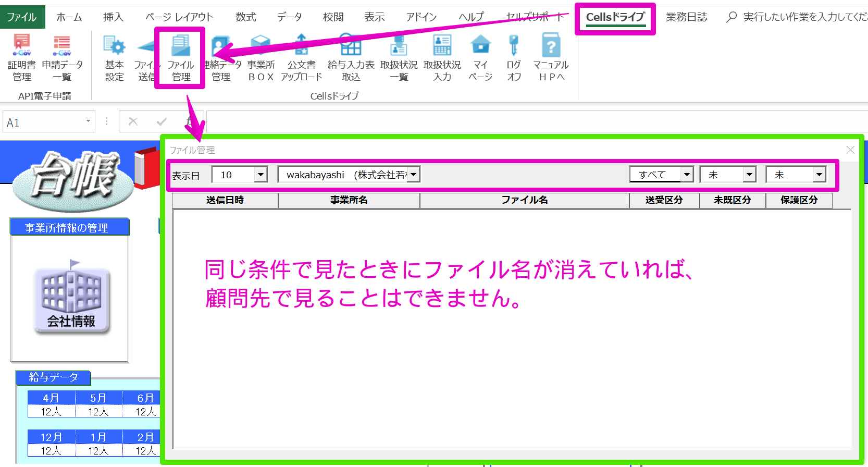Click the 保護区分 column header

(799, 200)
